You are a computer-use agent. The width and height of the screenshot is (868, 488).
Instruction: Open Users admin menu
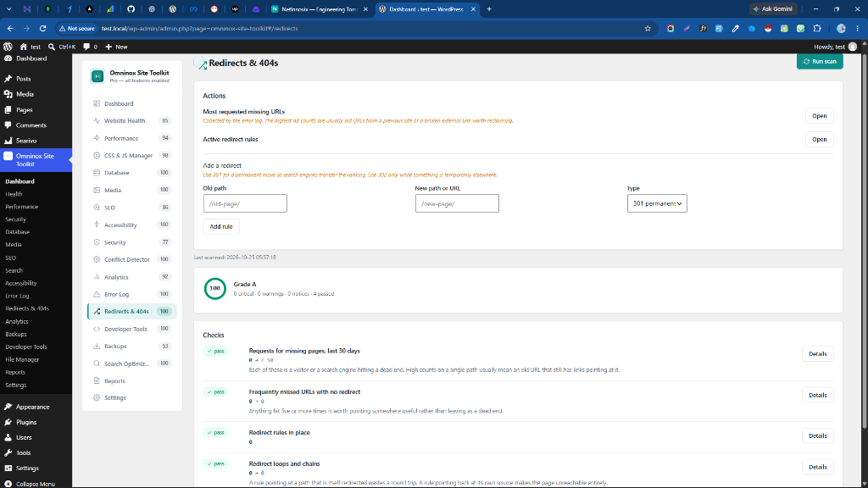(x=36, y=438)
